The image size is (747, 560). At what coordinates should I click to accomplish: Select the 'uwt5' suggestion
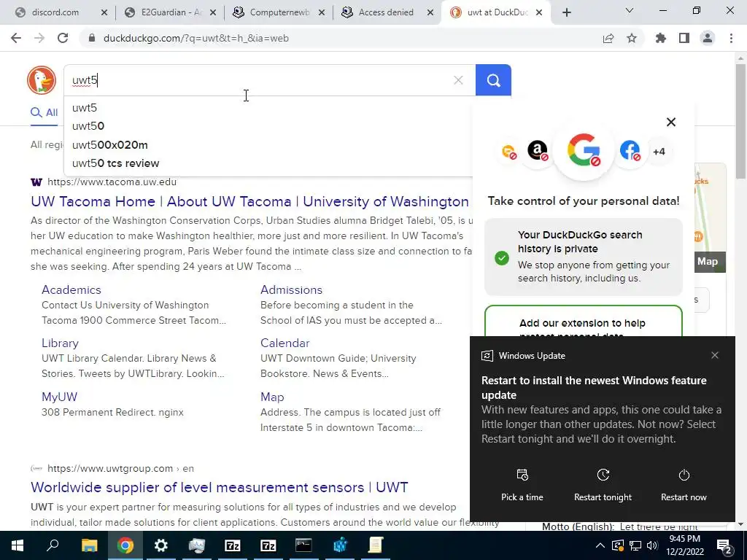click(x=268, y=108)
